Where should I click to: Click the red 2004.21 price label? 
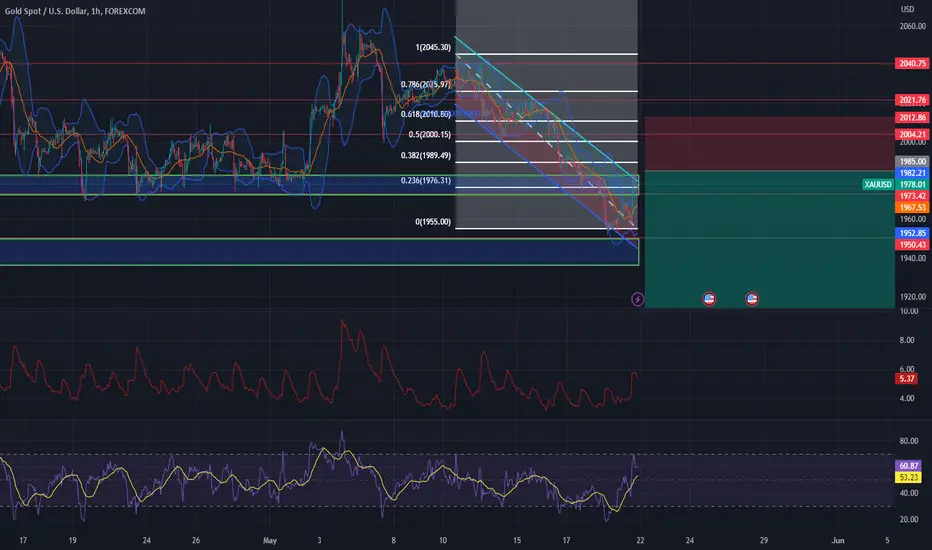912,134
